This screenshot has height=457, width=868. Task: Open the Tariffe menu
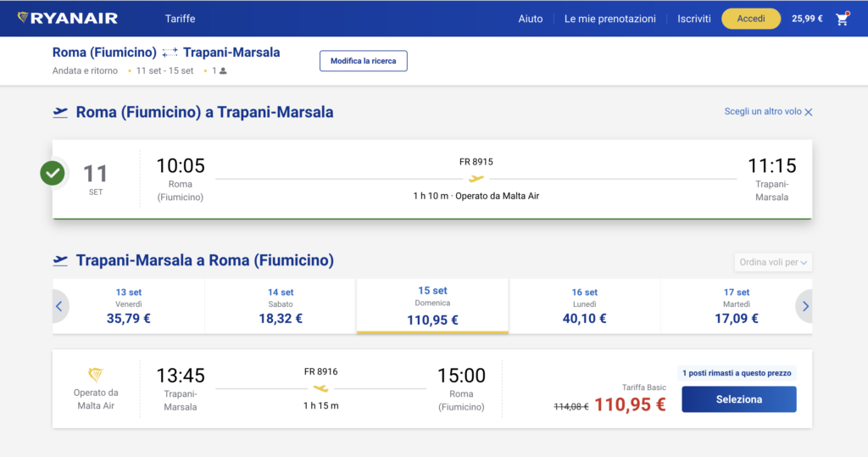click(x=180, y=19)
